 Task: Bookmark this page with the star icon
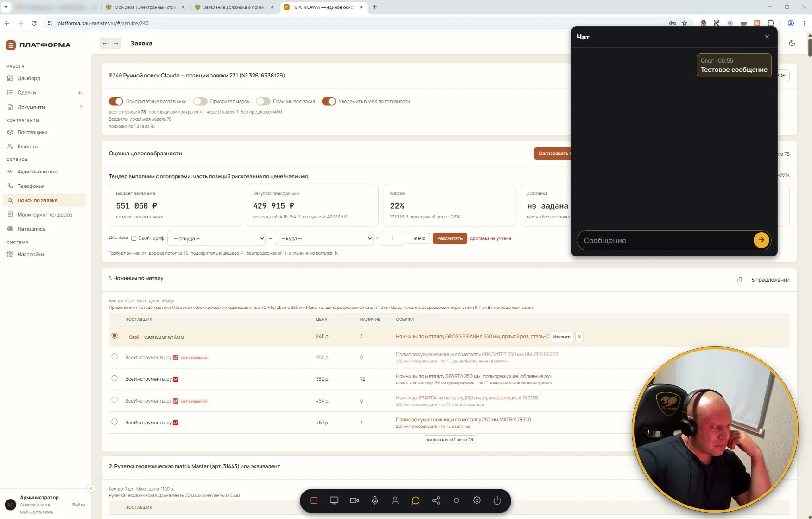[x=685, y=23]
